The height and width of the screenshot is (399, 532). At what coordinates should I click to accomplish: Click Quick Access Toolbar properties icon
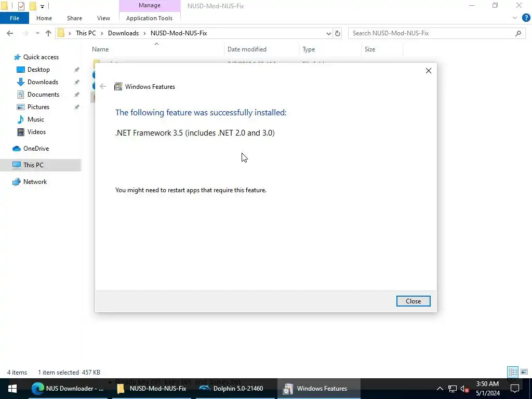coord(21,6)
